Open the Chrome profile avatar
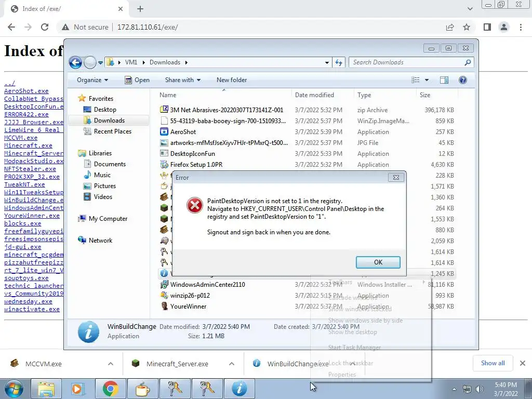 [504, 27]
